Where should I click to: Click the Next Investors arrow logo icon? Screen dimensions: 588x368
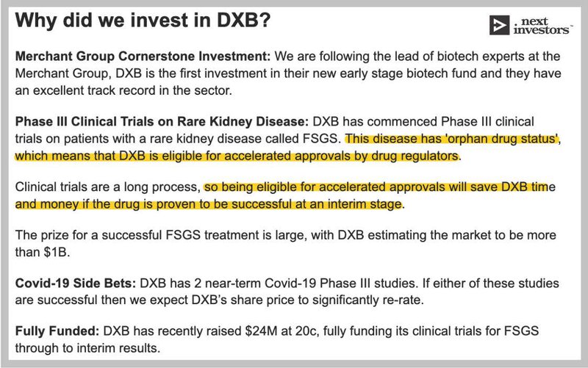click(499, 26)
